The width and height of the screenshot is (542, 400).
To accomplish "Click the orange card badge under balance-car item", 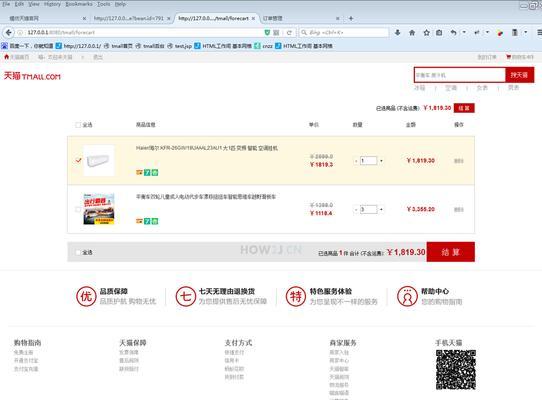I will click(139, 221).
